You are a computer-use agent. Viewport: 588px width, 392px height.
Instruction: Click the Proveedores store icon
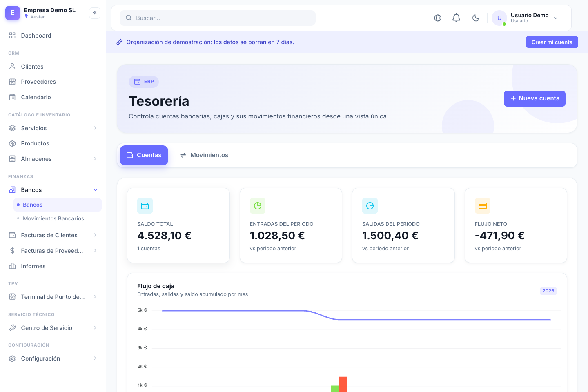pyautogui.click(x=12, y=82)
